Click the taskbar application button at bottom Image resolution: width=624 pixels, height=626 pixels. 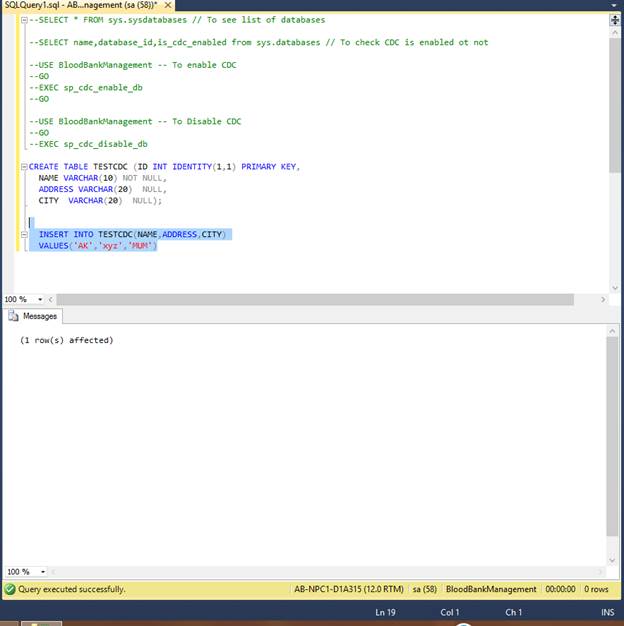42,623
